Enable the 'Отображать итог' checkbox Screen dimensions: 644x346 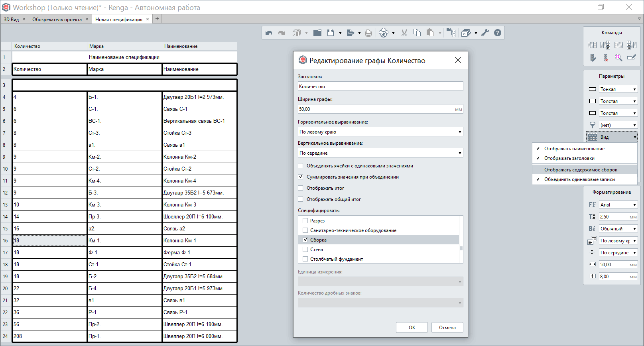point(301,188)
